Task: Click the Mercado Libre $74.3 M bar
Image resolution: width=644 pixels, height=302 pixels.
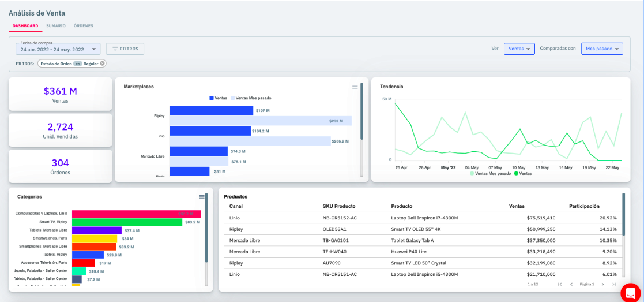Action: click(x=198, y=151)
